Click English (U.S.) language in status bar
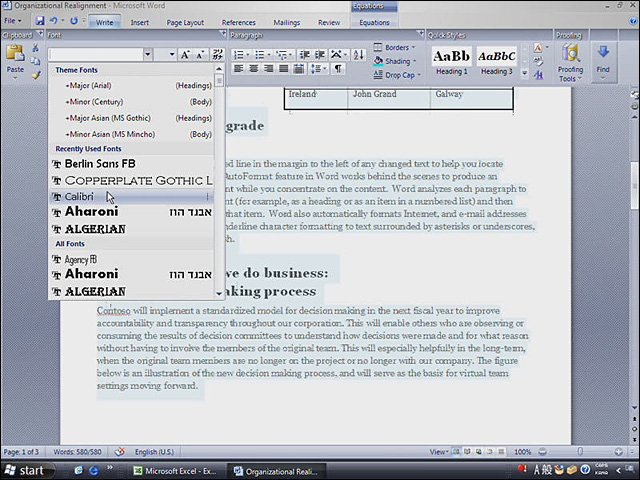This screenshot has height=480, width=640. (154, 452)
